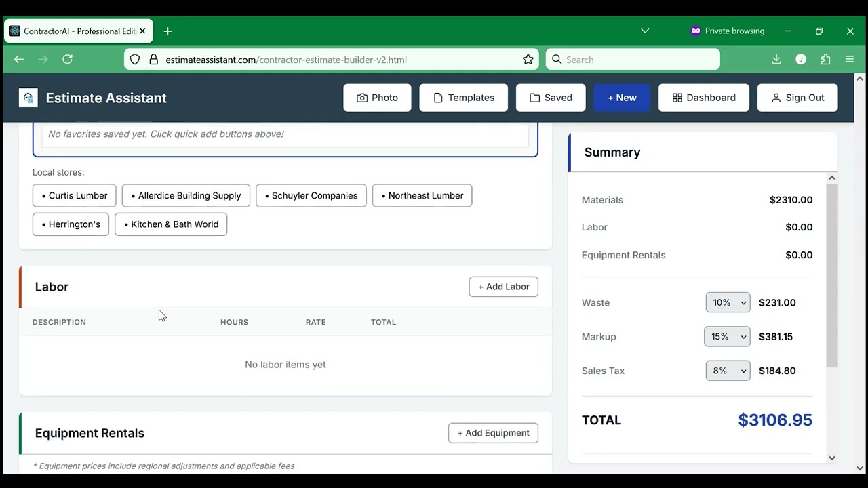Click the Materials $2310.00 value
Screen dimensions: 868x488
pyautogui.click(x=791, y=200)
